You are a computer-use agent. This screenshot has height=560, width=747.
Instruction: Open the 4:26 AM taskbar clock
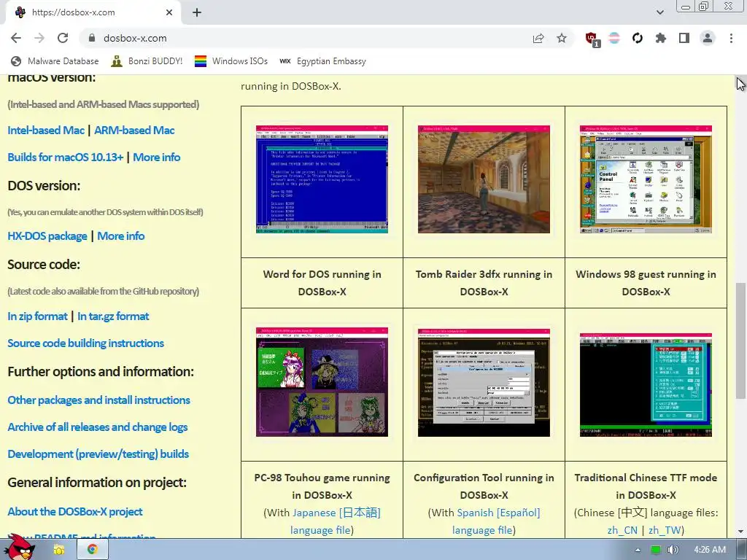710,550
